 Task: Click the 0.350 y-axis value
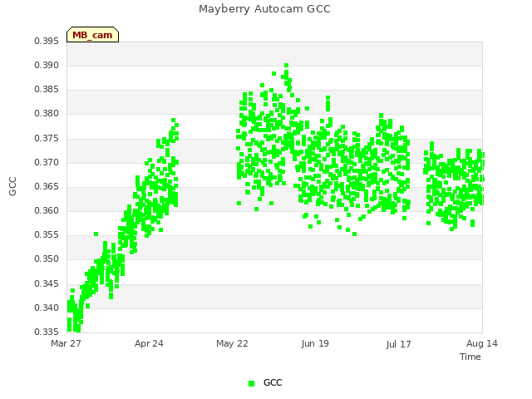tap(47, 259)
